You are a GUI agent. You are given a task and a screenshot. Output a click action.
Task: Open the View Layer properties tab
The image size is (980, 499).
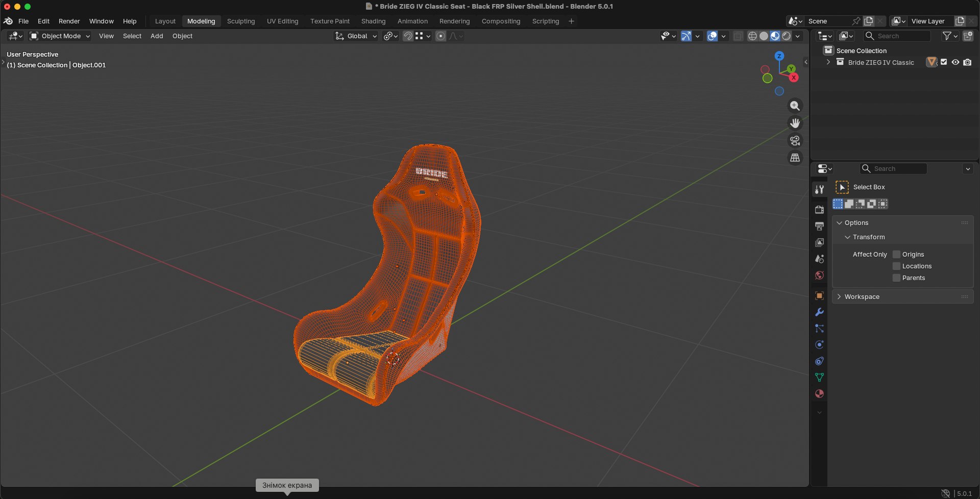click(x=819, y=242)
